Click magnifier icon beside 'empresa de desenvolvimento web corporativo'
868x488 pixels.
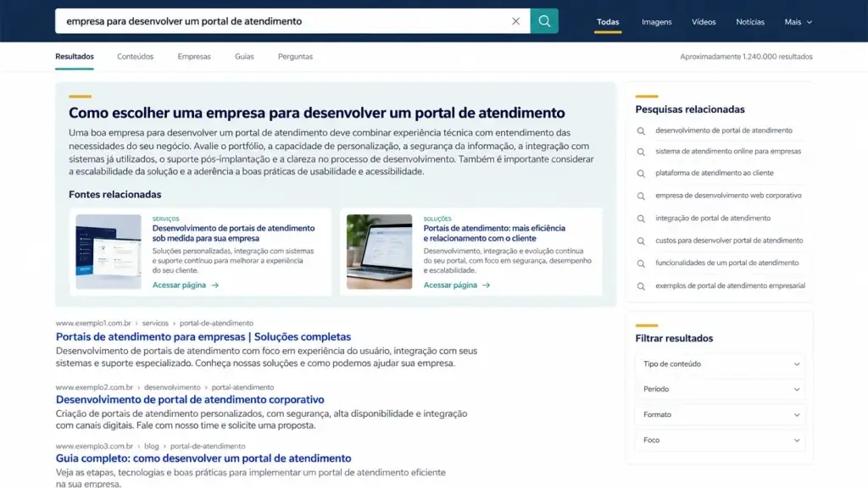coord(641,196)
